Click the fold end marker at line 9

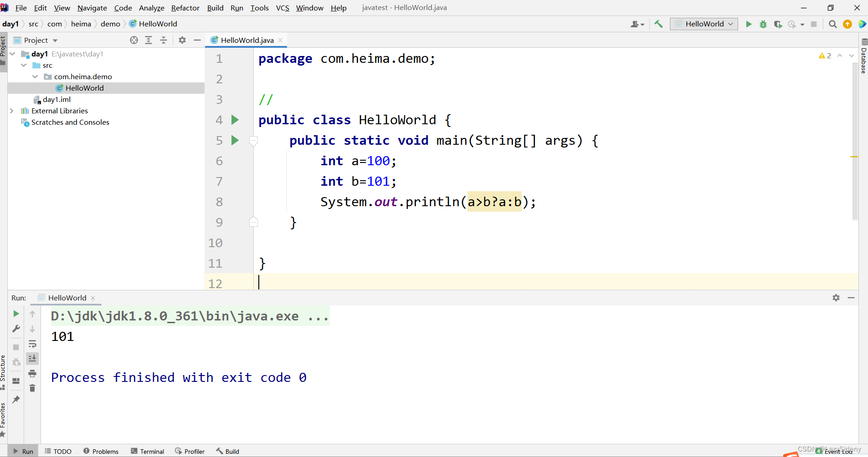(254, 222)
